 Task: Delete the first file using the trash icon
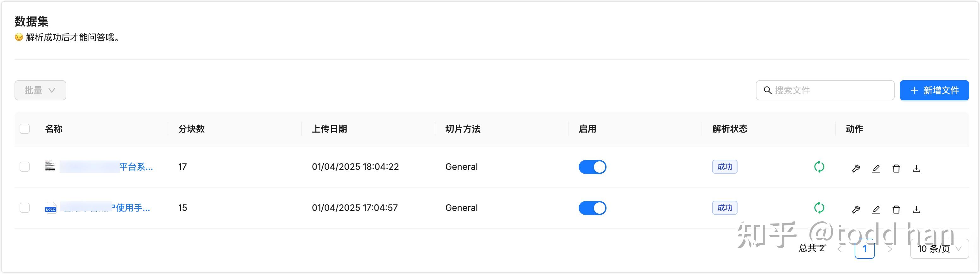pyautogui.click(x=896, y=168)
